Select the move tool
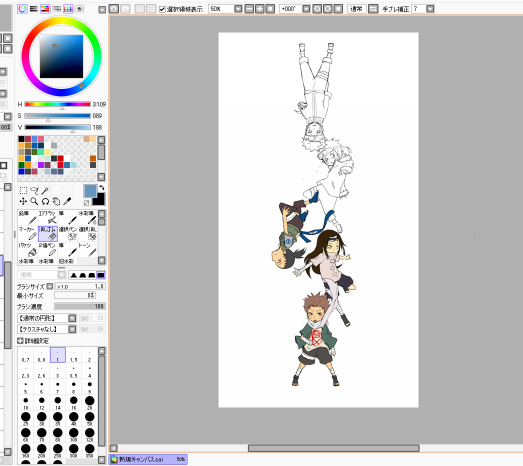This screenshot has width=523, height=466. coord(23,201)
